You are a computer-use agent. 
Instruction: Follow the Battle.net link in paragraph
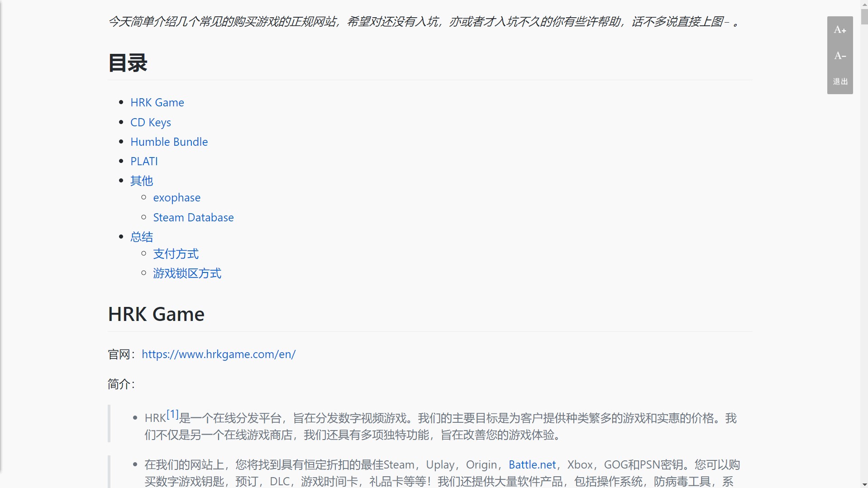click(532, 464)
